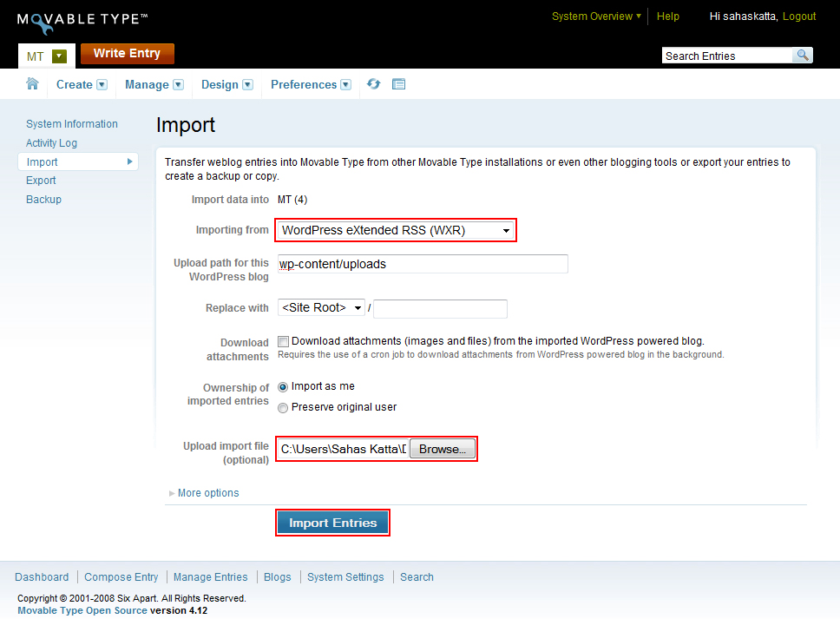Click the WordPress upload path field
Image resolution: width=840 pixels, height=632 pixels.
point(423,264)
